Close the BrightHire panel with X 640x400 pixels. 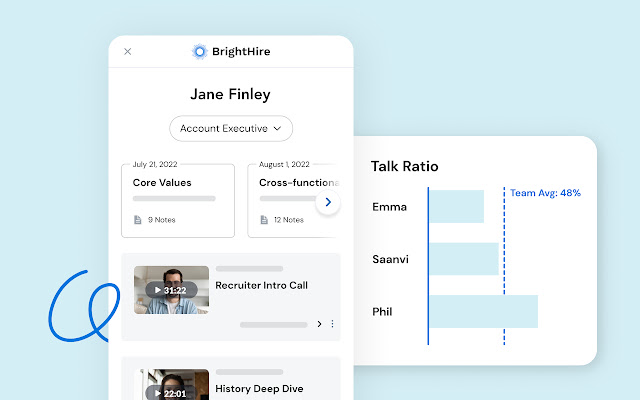[x=128, y=51]
